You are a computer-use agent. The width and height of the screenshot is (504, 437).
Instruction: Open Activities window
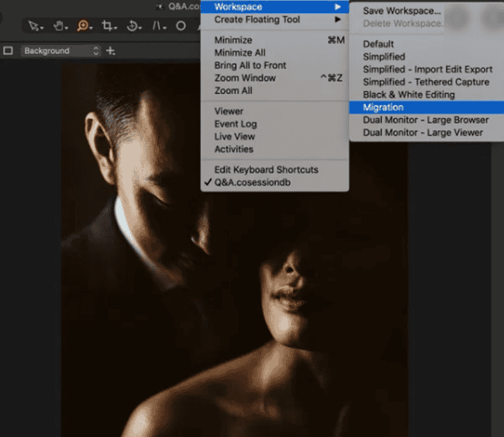pyautogui.click(x=274, y=149)
